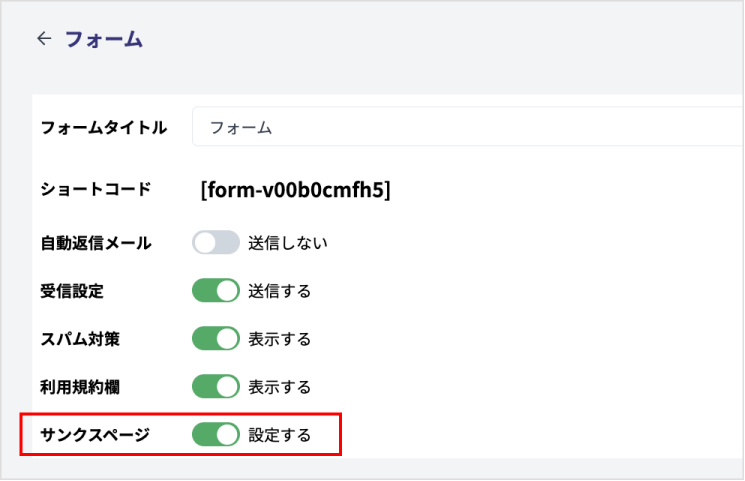The image size is (745, 481).
Task: Click the スパム対策 label
Action: [x=79, y=340]
